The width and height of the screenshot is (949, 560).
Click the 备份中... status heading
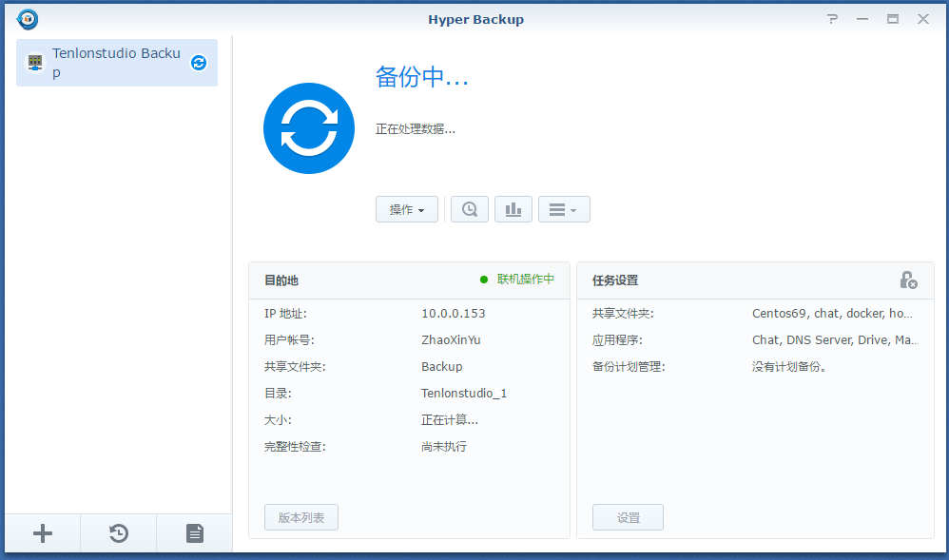pyautogui.click(x=422, y=77)
